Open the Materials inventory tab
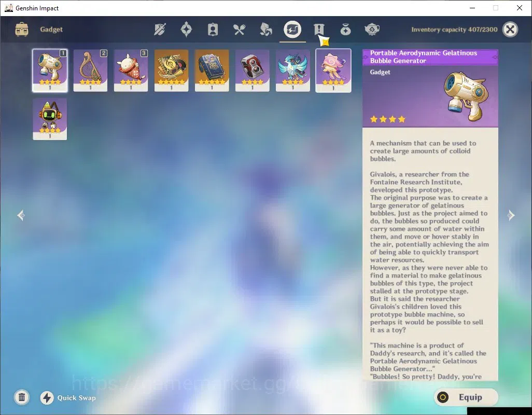This screenshot has height=415, width=532. coord(265,30)
